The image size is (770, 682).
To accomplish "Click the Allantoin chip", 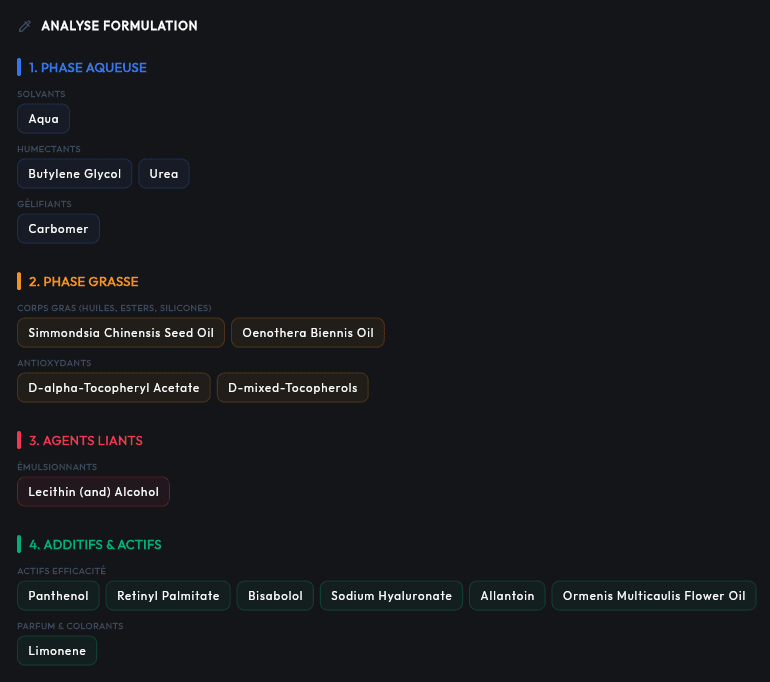I will pos(507,596).
